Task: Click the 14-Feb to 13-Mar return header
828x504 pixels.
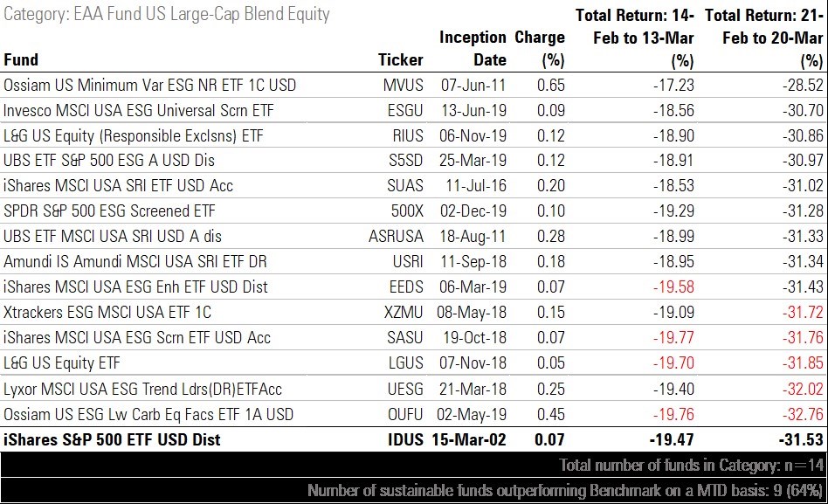Action: [635, 38]
